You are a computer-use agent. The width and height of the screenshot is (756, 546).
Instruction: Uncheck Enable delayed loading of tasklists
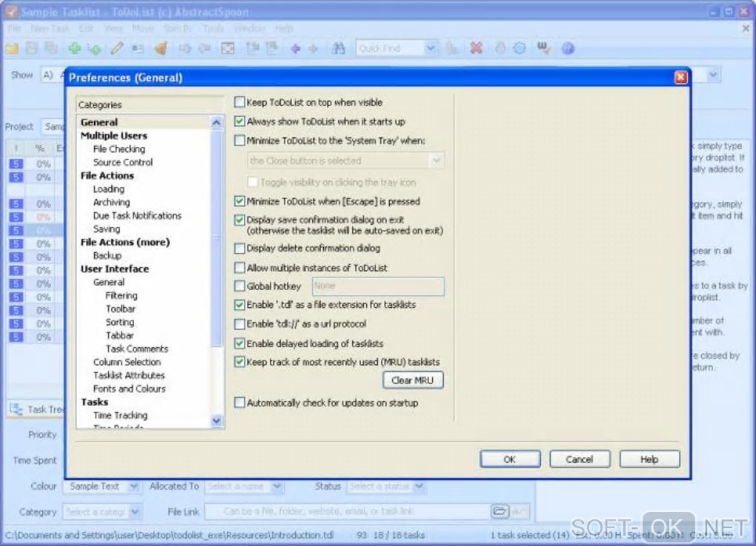click(x=239, y=343)
